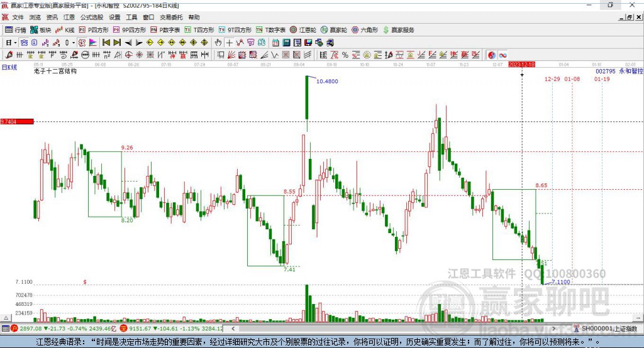Viewport: 644px width, 348px height.
Task: Open the 资讯 menu
Action: (x=52, y=17)
